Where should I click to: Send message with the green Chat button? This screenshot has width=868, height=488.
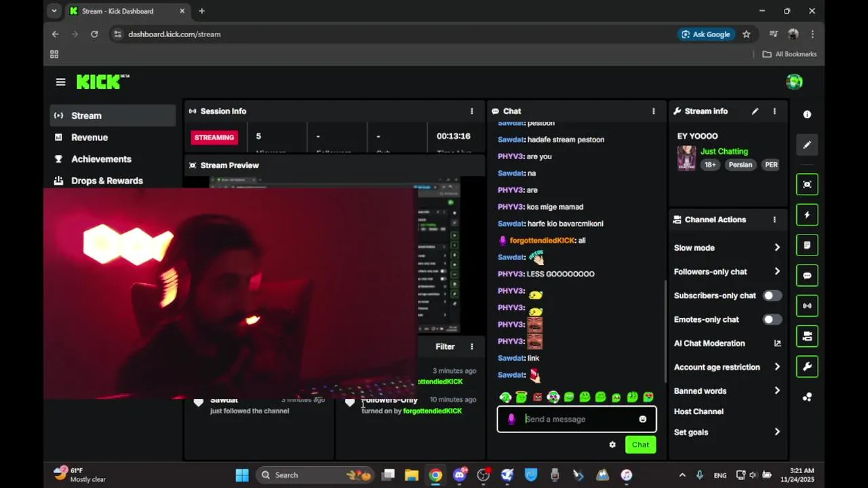pos(640,445)
